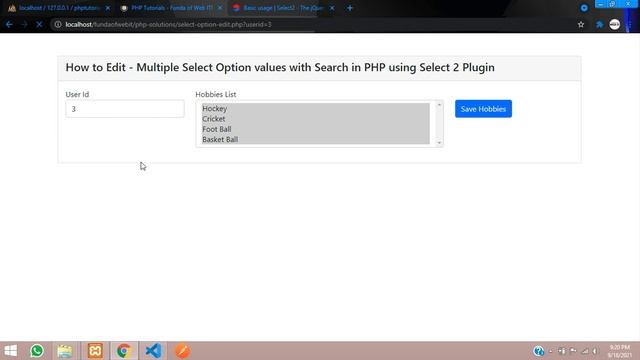The height and width of the screenshot is (360, 640).
Task: Select Hockey in Hobbies List
Action: click(316, 109)
